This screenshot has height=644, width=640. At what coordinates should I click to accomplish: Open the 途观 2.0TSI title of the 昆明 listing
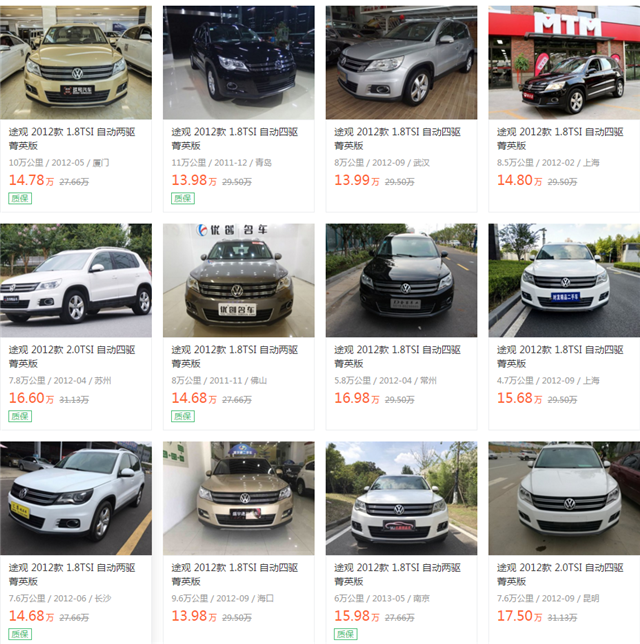pyautogui.click(x=560, y=574)
